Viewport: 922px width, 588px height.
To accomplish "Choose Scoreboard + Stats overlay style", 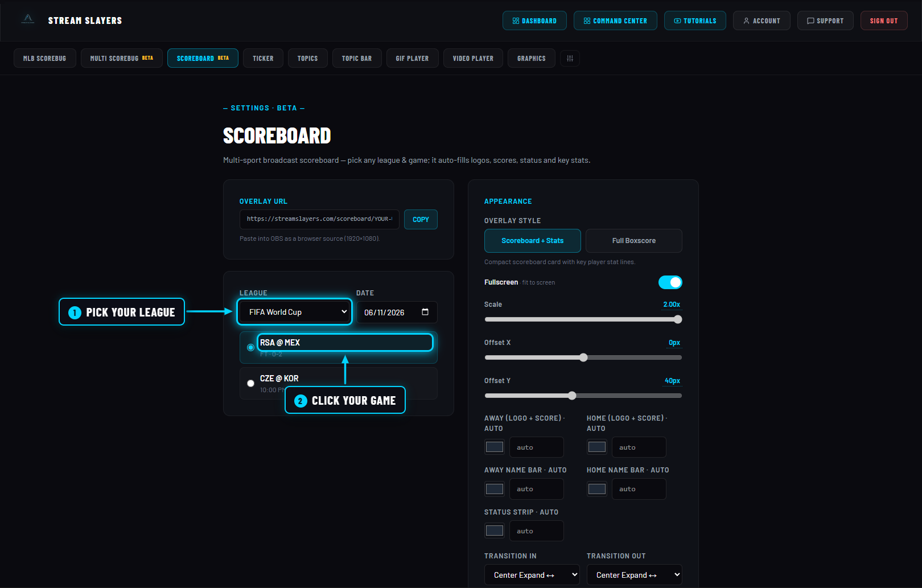I will point(532,241).
